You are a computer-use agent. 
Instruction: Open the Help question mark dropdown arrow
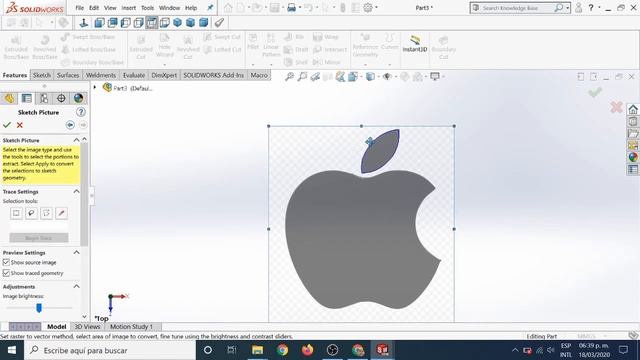click(x=599, y=7)
